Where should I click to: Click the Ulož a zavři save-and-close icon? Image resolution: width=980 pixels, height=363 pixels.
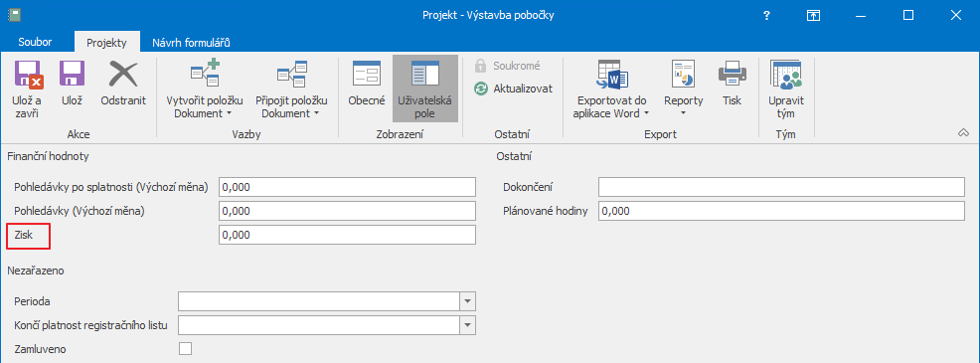[x=28, y=75]
